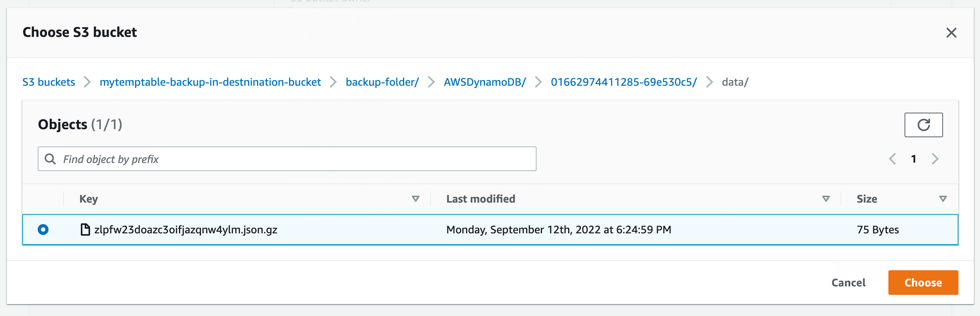Click the Cancel button
980x316 pixels.
coord(848,283)
